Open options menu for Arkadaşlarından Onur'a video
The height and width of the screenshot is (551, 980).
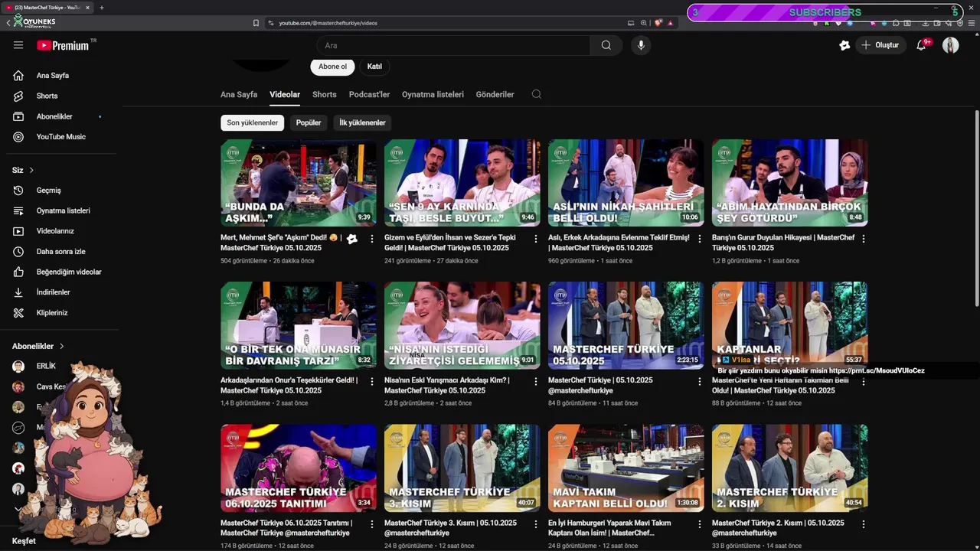pos(372,381)
